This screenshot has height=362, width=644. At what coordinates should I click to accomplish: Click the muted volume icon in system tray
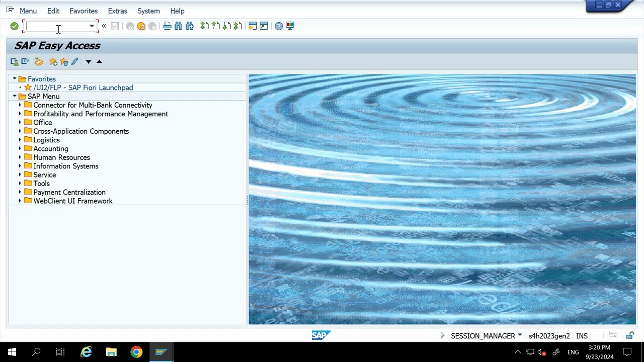[542, 352]
